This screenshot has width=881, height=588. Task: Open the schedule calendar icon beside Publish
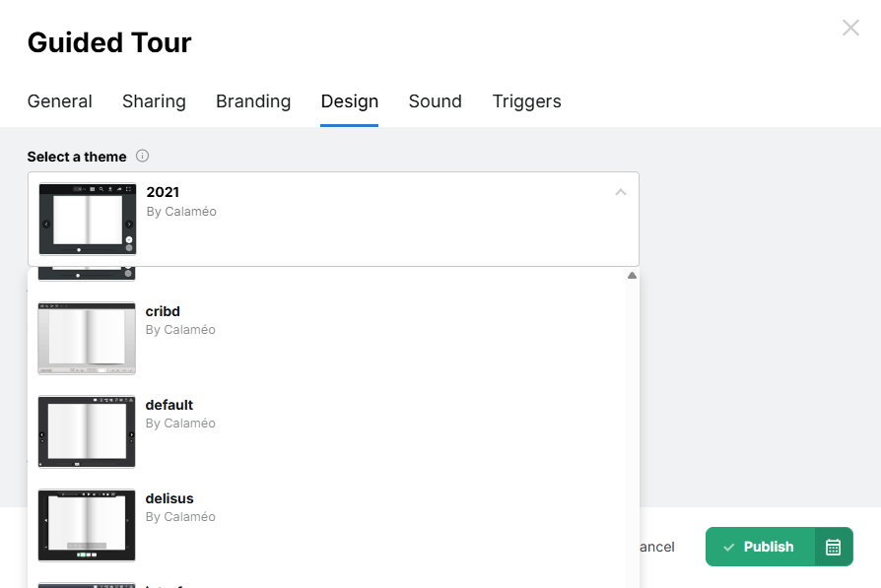834,547
